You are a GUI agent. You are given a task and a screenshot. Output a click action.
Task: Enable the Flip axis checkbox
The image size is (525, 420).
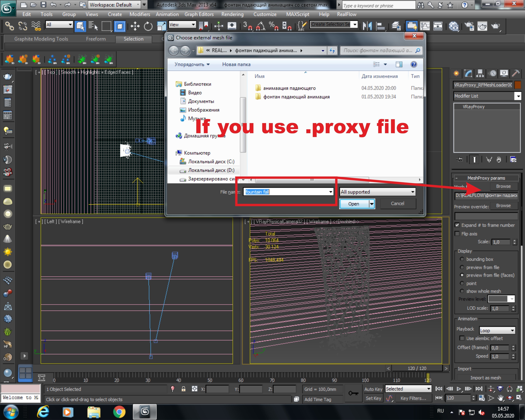457,233
